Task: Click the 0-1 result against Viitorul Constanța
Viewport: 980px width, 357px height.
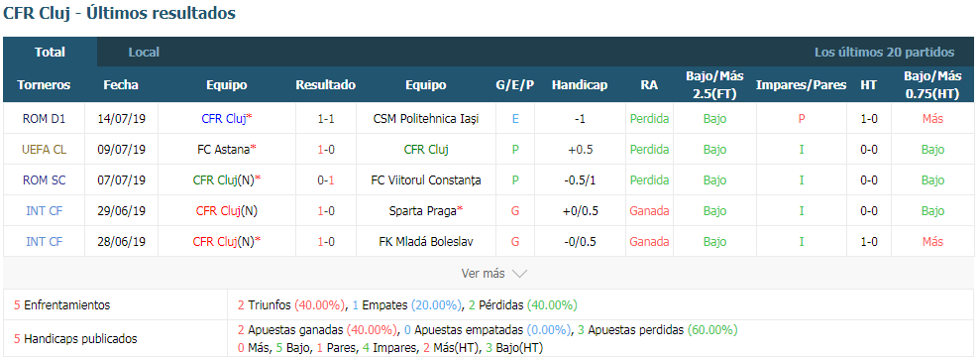Action: pos(326,180)
